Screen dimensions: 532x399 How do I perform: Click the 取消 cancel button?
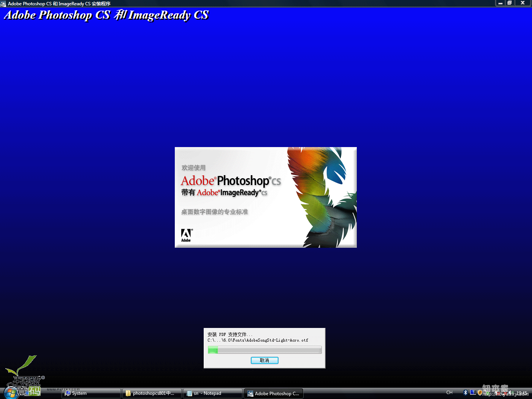(x=264, y=360)
